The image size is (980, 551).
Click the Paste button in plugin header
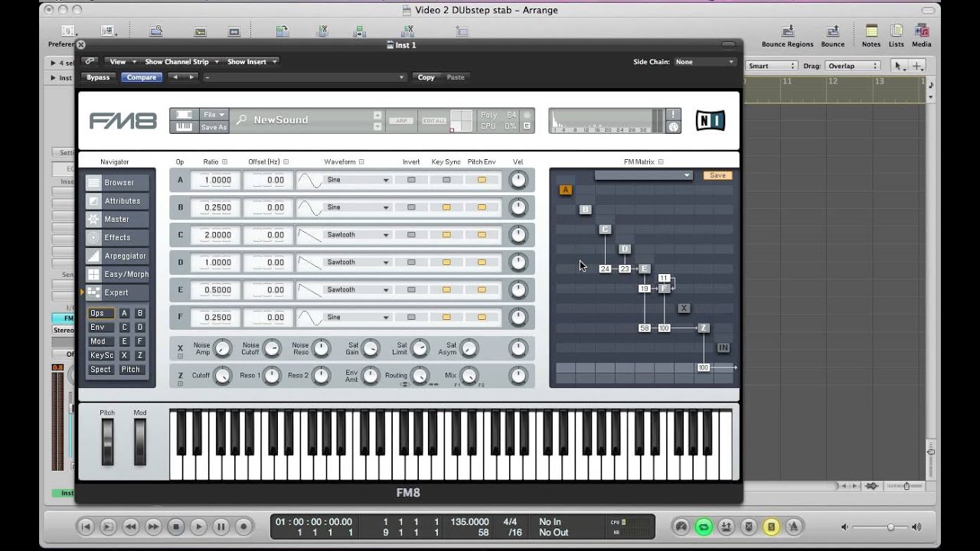(456, 77)
